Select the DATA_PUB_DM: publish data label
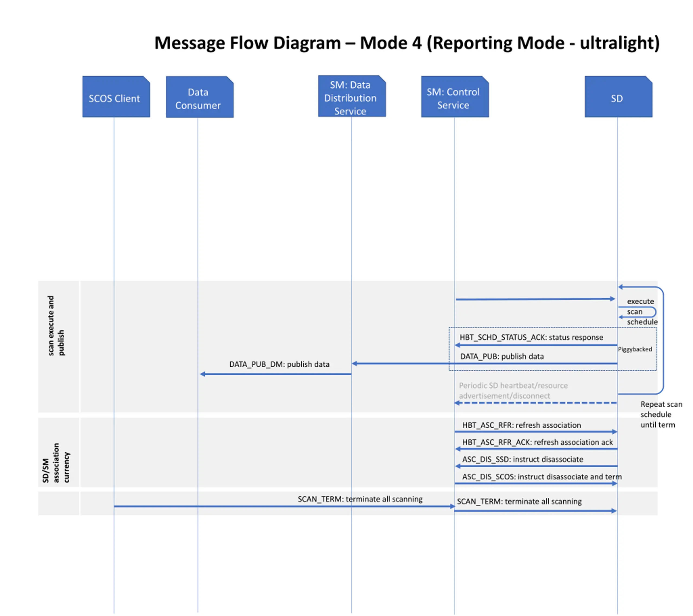Screen dimensions: 693x616 (279, 364)
